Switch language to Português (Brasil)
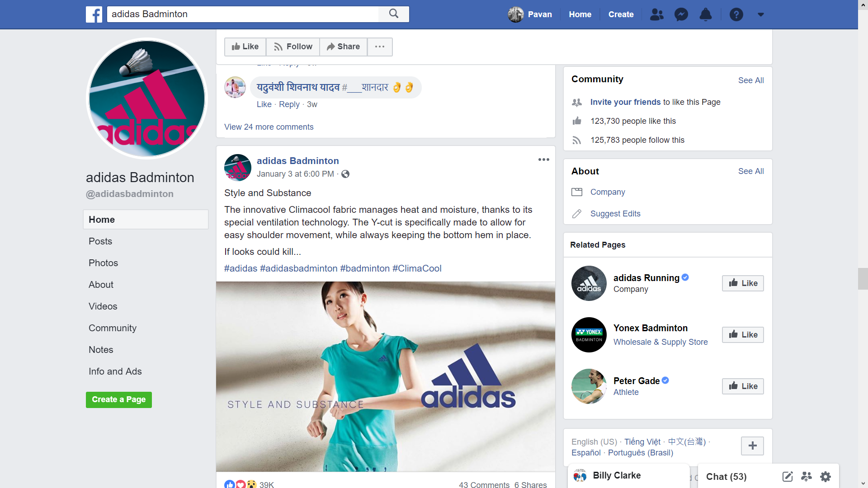Viewport: 868px width, 488px height. [x=641, y=453]
